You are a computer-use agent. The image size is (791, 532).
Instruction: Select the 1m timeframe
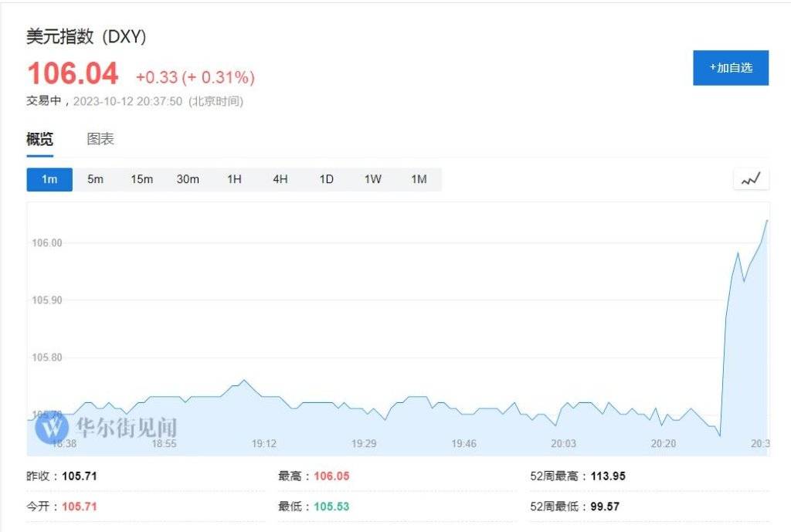point(49,179)
